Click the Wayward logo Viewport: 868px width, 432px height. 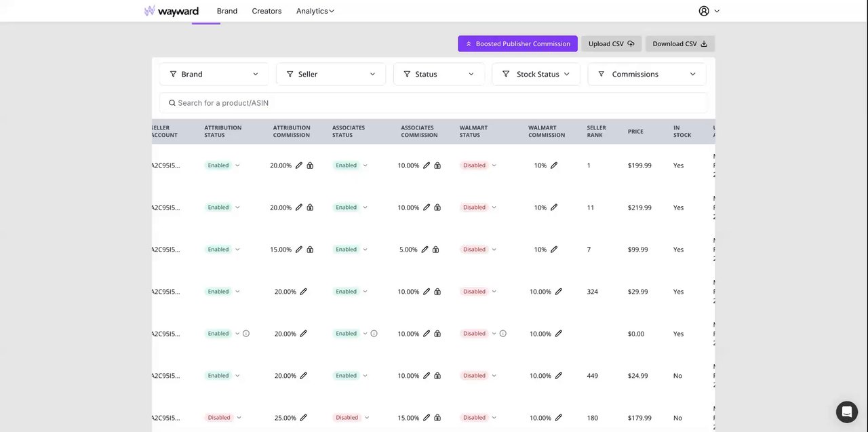172,11
